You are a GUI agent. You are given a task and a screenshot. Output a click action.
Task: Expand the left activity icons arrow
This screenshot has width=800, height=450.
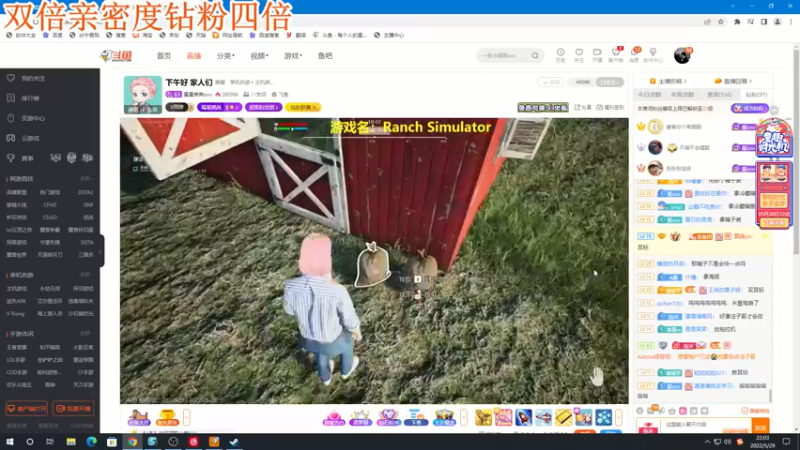(187, 417)
